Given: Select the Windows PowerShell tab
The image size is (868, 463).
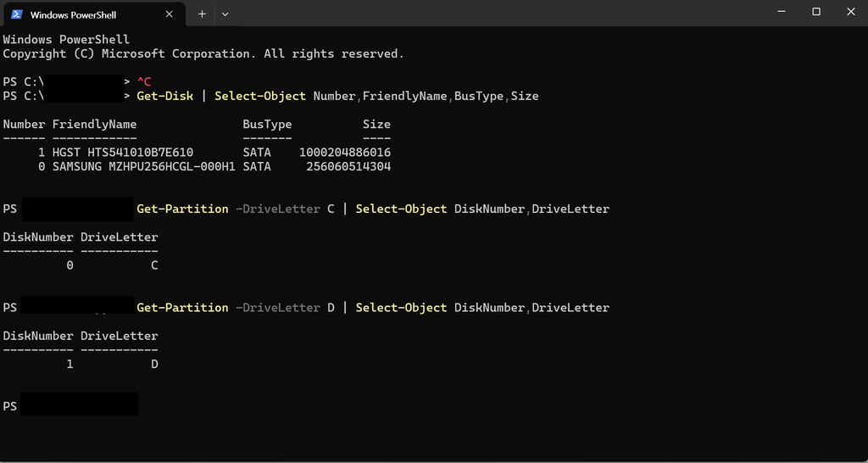Looking at the screenshot, I should (x=94, y=14).
